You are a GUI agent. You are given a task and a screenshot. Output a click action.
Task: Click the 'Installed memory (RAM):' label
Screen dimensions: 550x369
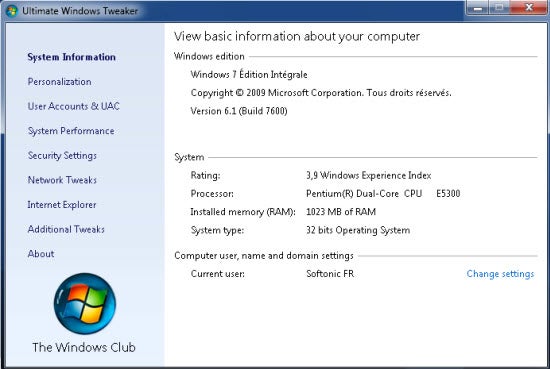(243, 212)
